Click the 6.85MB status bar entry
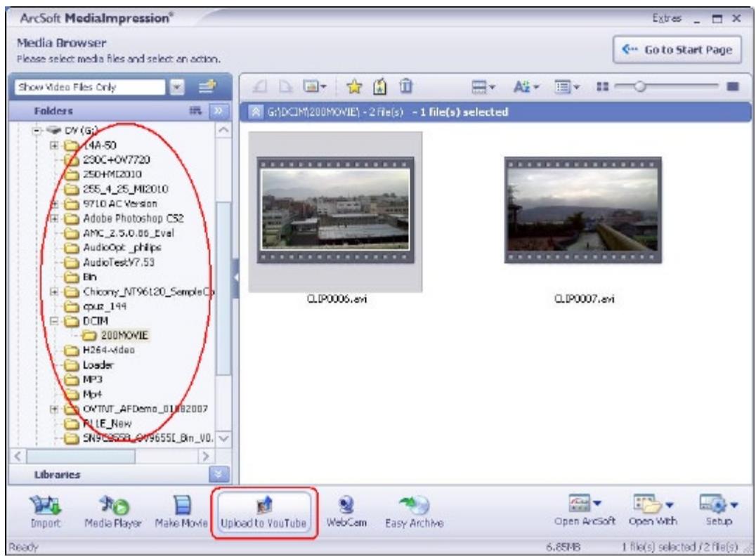Viewport: 756px width, 557px height. coord(563,547)
